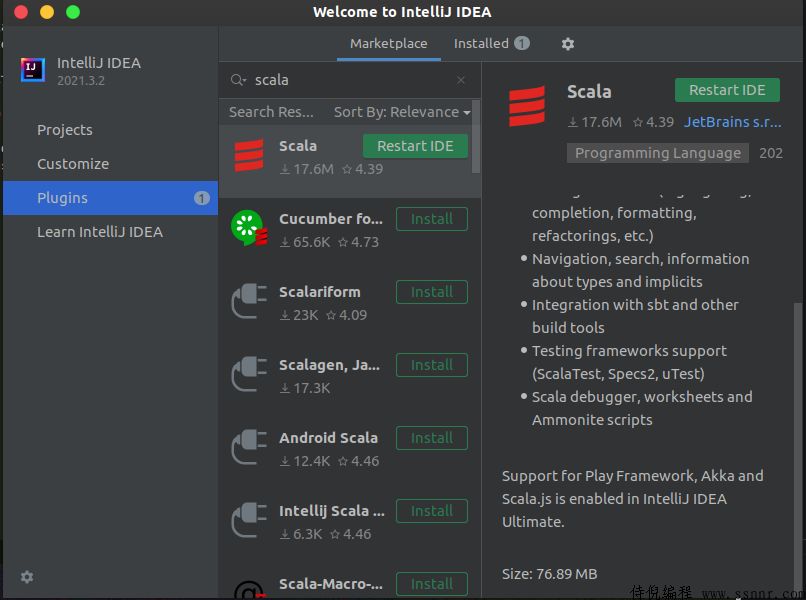Click the large Scala logo in details pane
Image resolution: width=806 pixels, height=600 pixels.
click(526, 106)
